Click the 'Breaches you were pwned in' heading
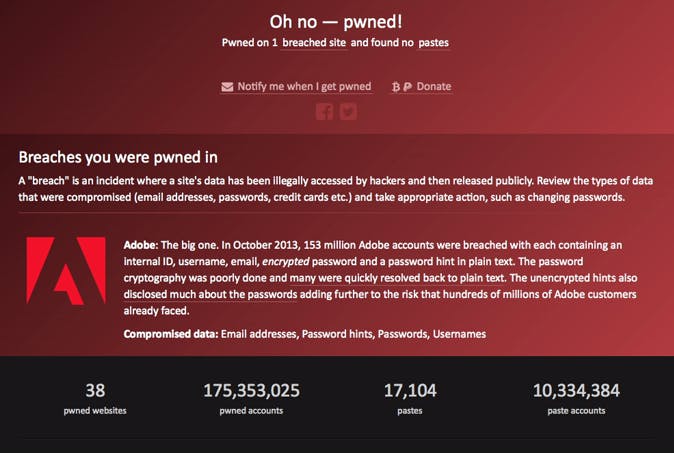 (x=118, y=157)
